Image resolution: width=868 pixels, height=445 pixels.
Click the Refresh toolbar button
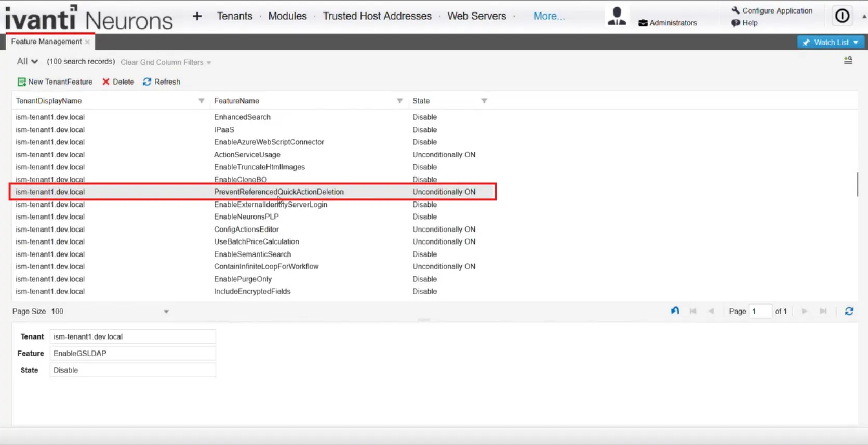coord(162,82)
